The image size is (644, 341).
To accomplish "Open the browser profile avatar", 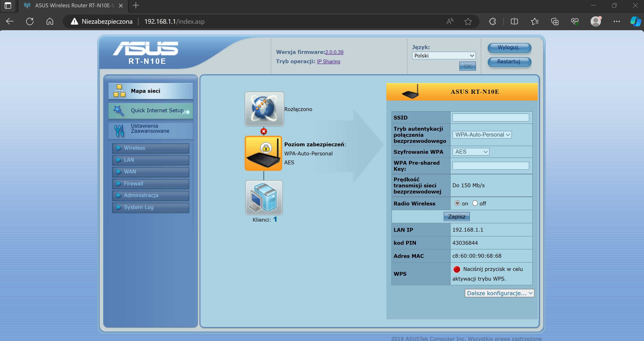I will 596,21.
